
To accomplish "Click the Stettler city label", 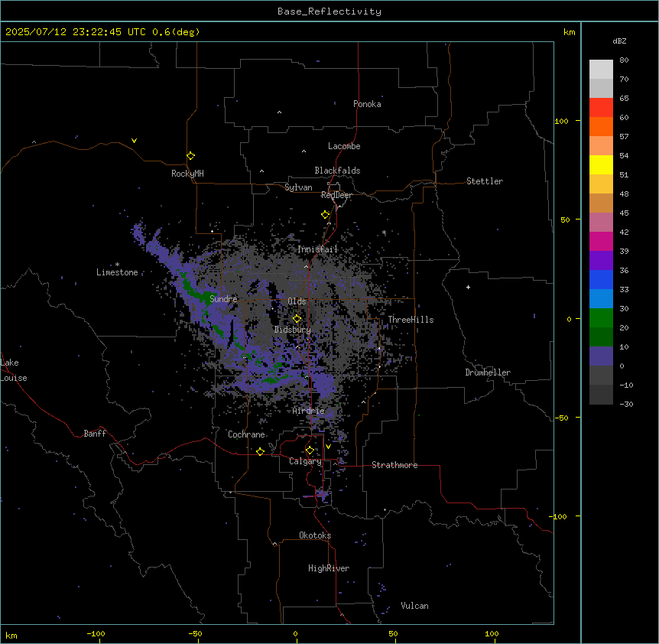I will pos(485,181).
